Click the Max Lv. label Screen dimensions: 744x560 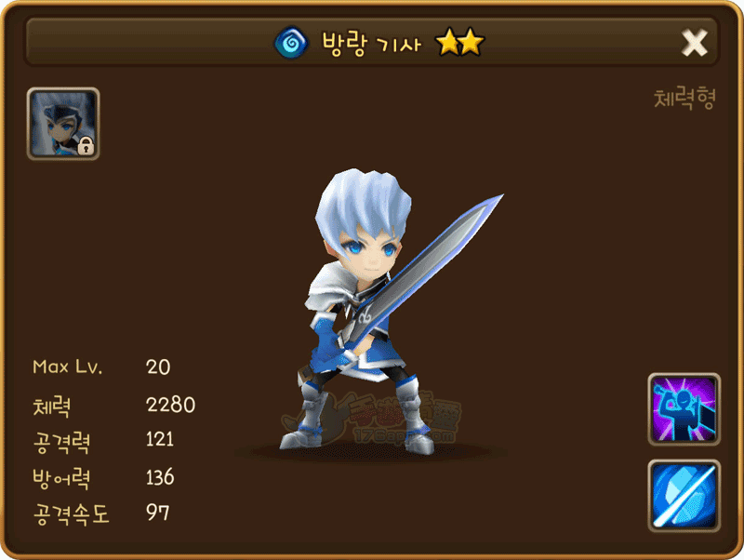tap(67, 367)
